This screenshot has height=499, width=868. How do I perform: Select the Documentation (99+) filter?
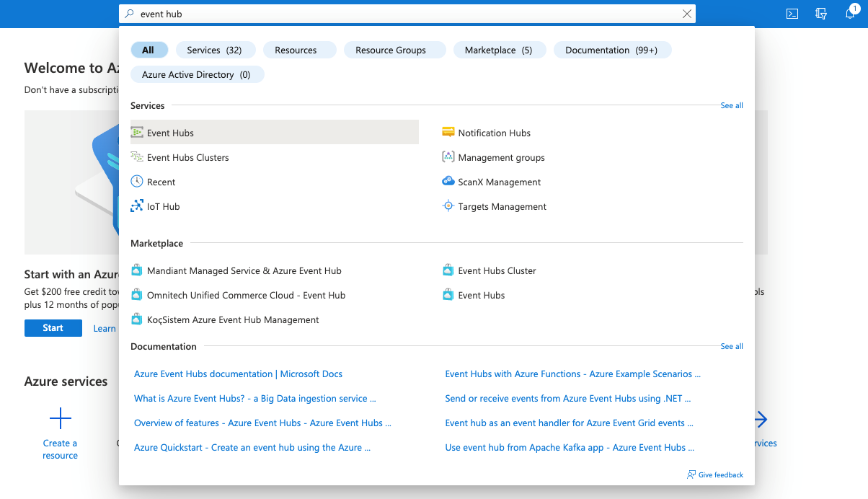611,50
